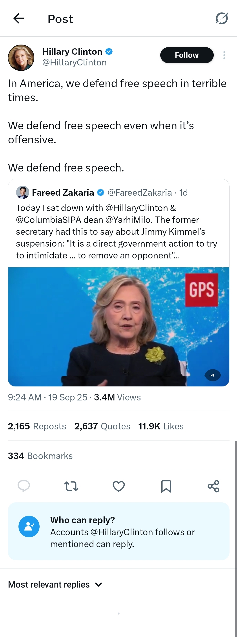237x644 pixels.
Task: View the 2,165 Reposts list
Action: click(x=37, y=426)
